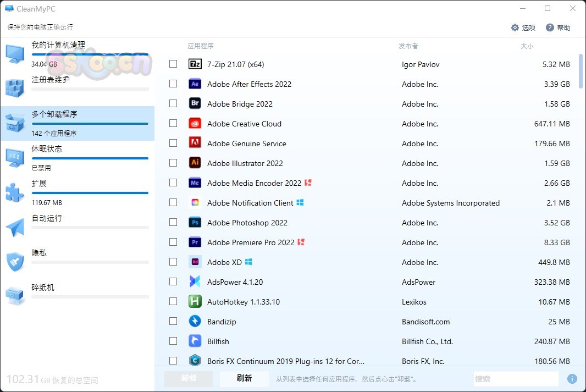Click the Adobe Bridge 2022 icon
Viewport: 586px width, 392px height.
pos(195,103)
